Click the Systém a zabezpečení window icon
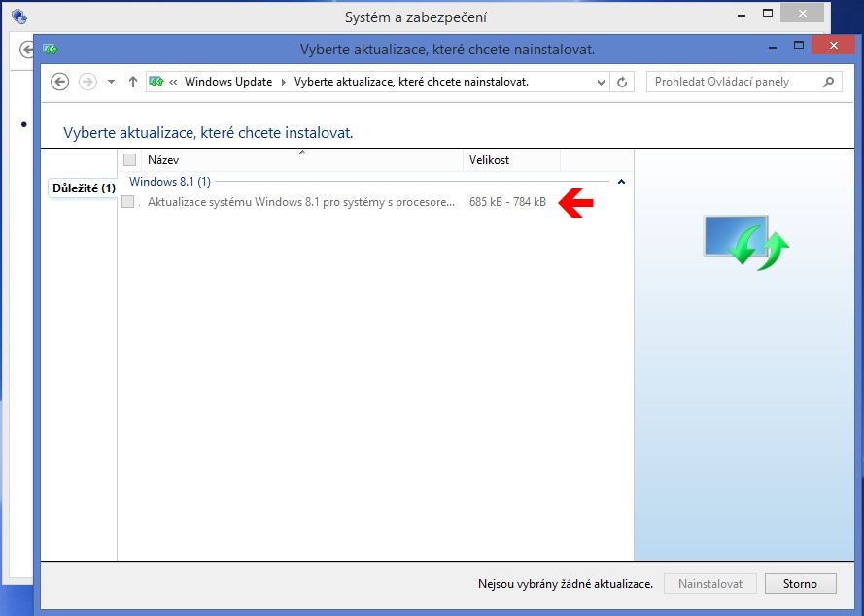Screen dimensions: 864x616 point(18,17)
